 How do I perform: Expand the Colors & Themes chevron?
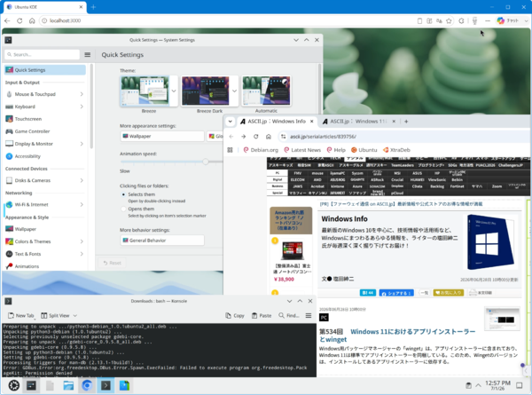point(82,241)
